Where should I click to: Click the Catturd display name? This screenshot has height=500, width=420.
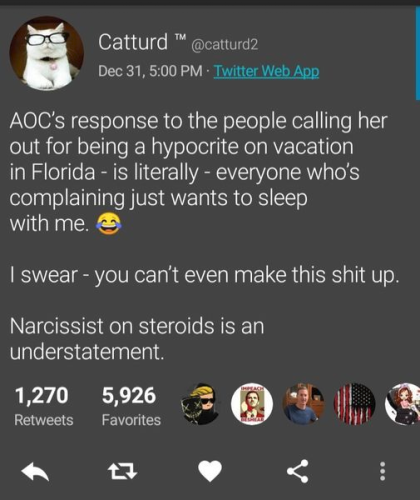[x=133, y=42]
